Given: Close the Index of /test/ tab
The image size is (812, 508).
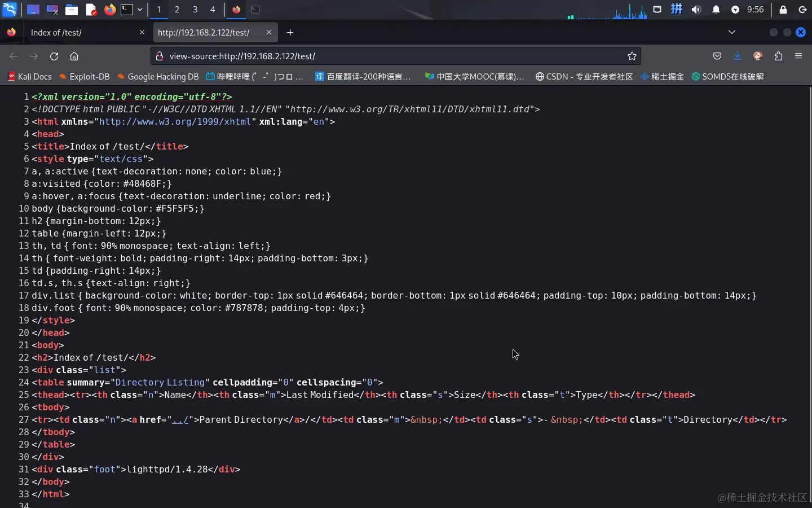Looking at the screenshot, I should (x=142, y=33).
